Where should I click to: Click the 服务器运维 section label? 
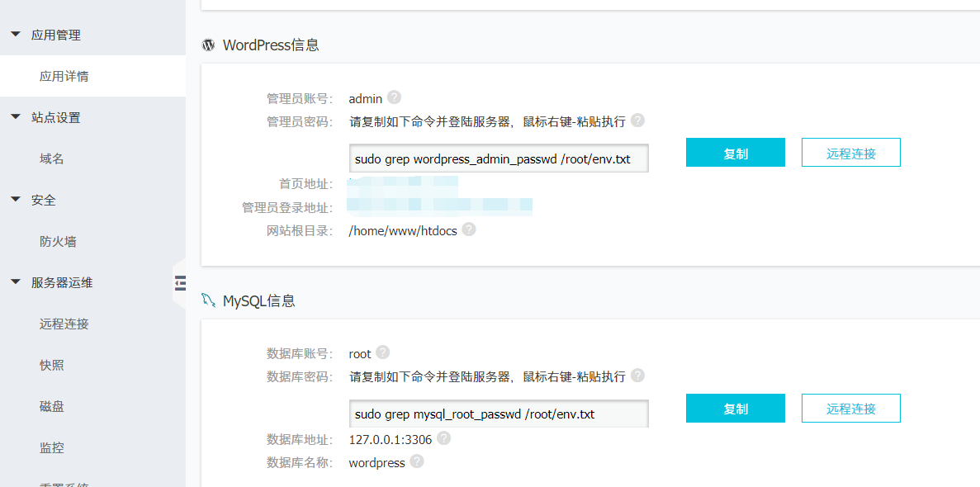coord(62,282)
